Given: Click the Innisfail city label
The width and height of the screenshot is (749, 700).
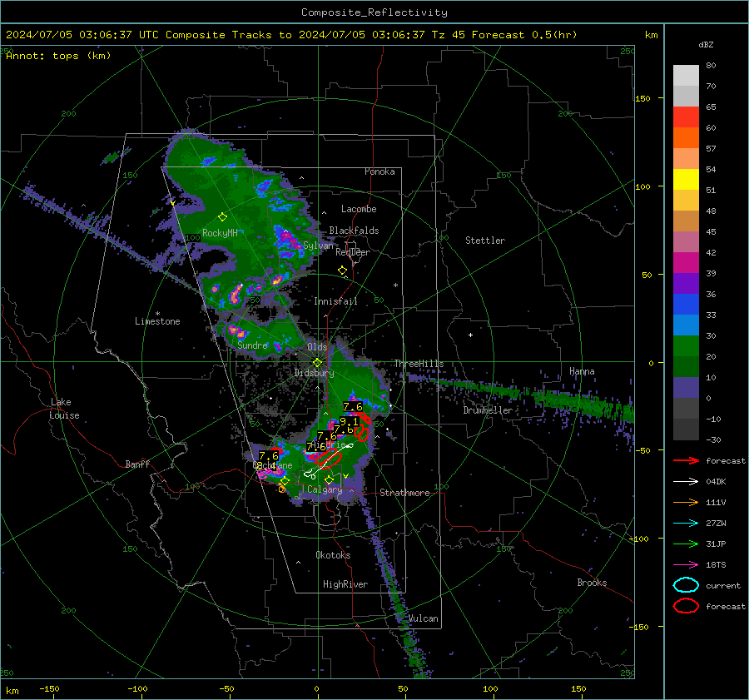Looking at the screenshot, I should coord(335,301).
